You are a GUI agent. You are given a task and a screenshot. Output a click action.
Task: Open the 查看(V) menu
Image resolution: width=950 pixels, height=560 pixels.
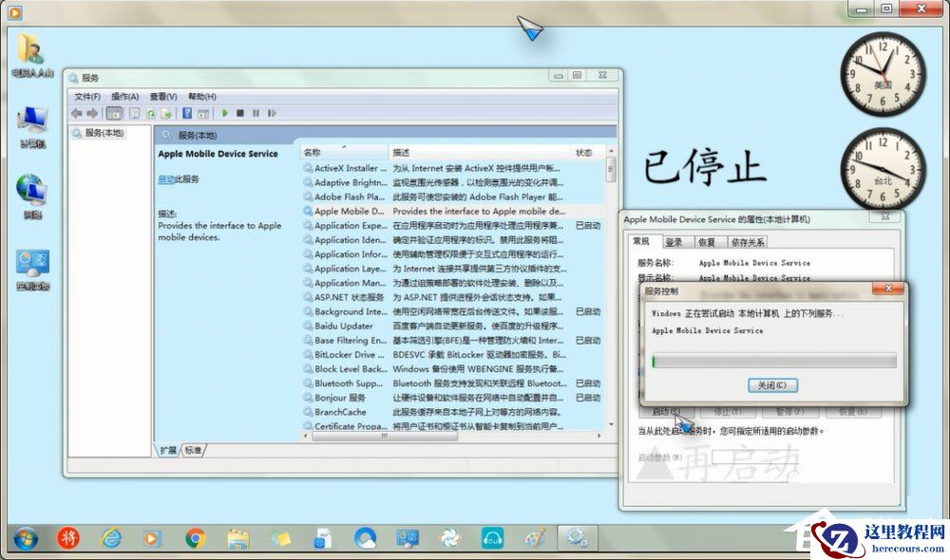163,95
